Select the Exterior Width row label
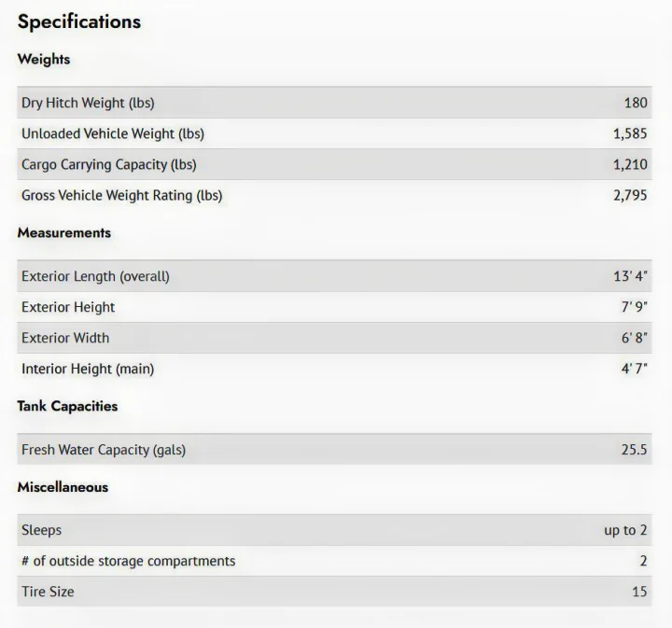 tap(65, 338)
